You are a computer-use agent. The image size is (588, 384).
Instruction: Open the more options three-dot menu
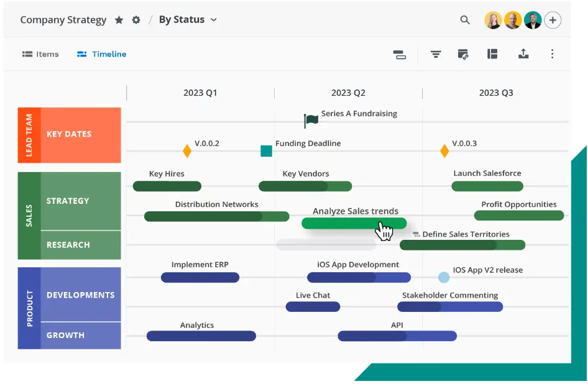coord(552,54)
